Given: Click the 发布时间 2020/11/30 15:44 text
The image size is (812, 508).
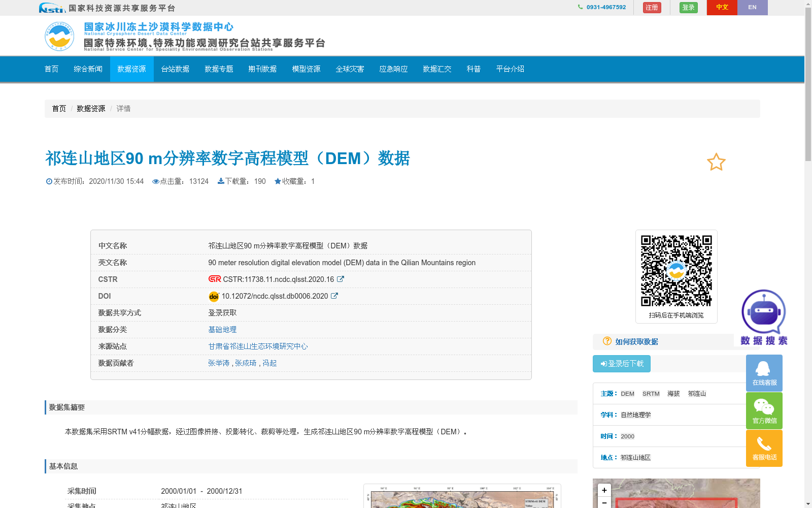Looking at the screenshot, I should [x=95, y=181].
